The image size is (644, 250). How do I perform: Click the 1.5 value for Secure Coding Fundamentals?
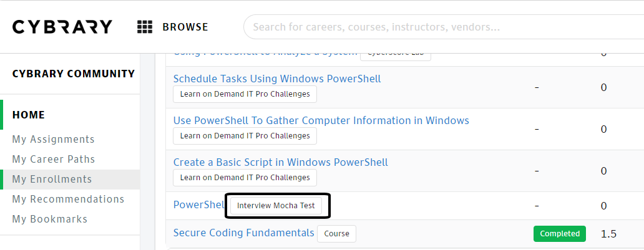(608, 234)
